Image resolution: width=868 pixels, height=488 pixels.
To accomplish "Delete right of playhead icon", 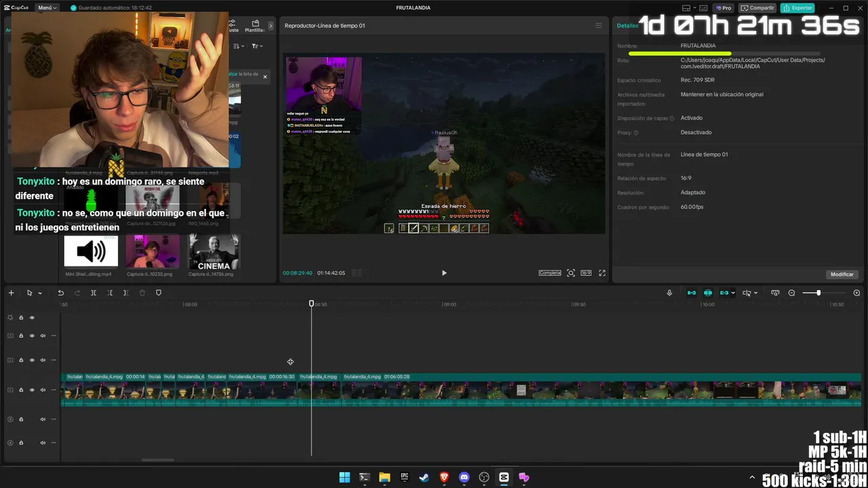I will point(125,293).
